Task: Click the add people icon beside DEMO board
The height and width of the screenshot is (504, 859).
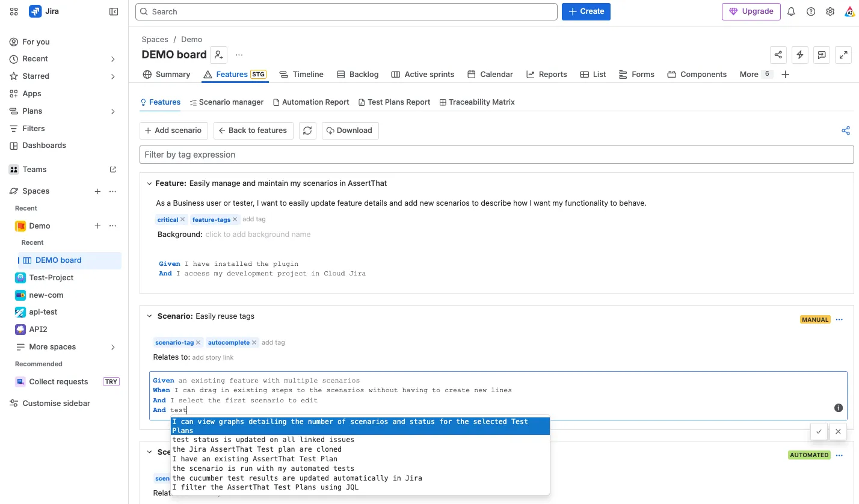Action: (x=219, y=55)
